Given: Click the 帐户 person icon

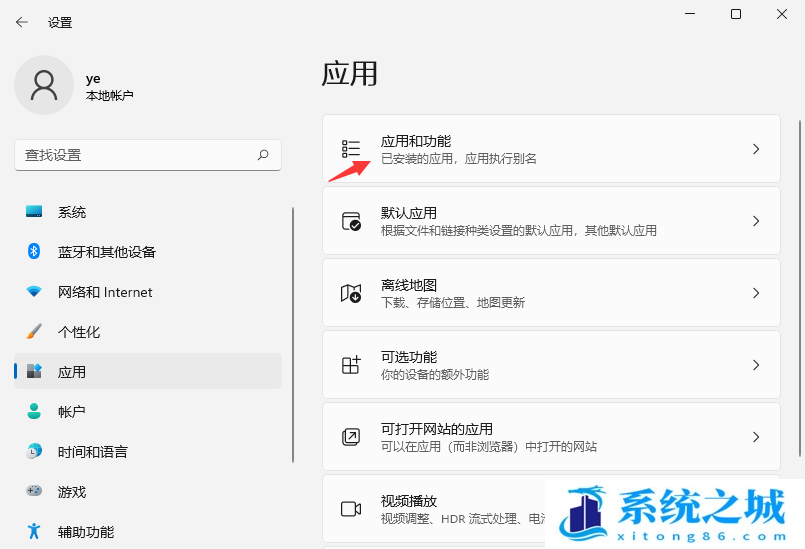Looking at the screenshot, I should click(x=34, y=411).
